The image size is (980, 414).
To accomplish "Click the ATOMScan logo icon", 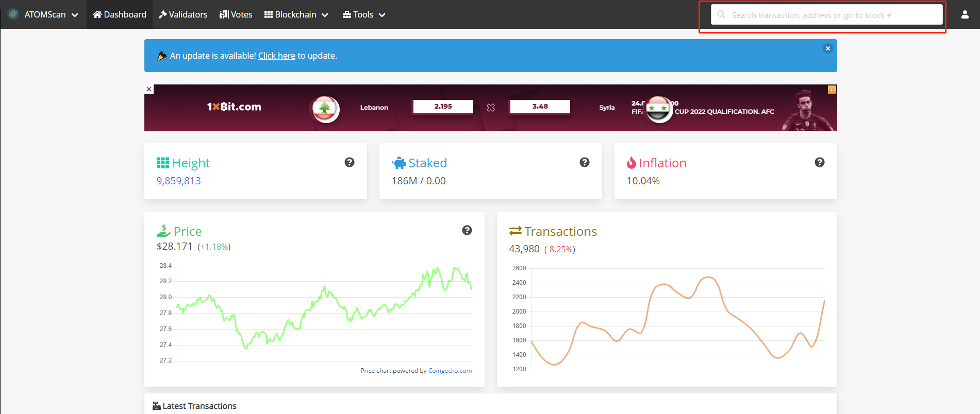I will [x=13, y=14].
